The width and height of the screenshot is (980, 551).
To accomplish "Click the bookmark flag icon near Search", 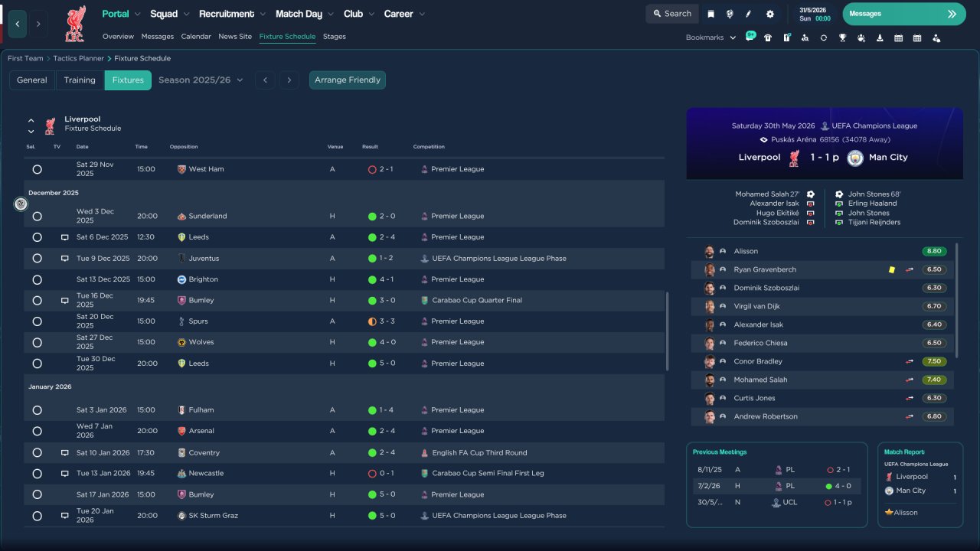I will 710,14.
